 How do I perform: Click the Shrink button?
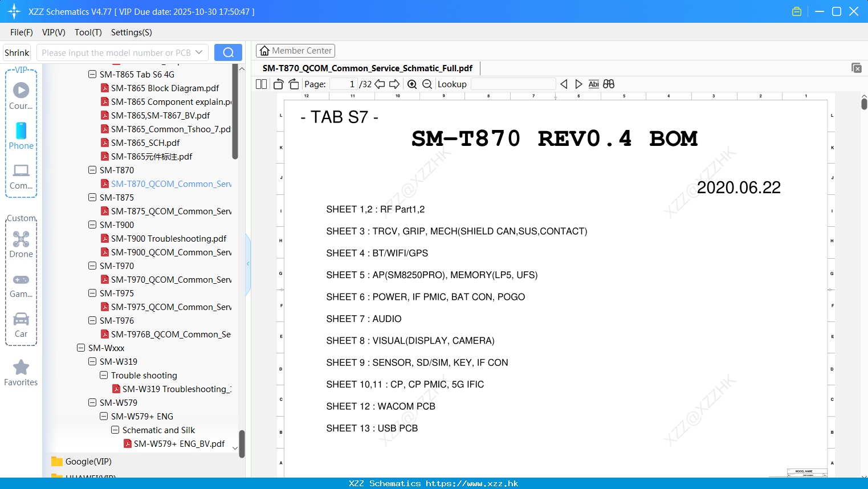coord(17,52)
